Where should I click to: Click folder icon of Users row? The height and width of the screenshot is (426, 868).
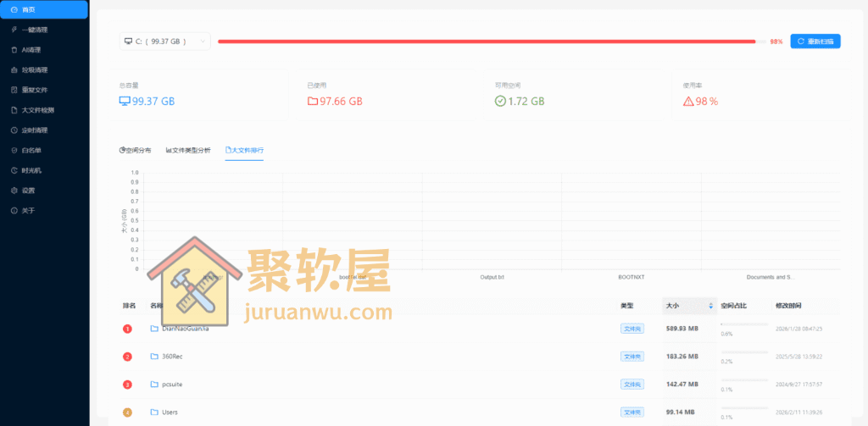click(154, 412)
